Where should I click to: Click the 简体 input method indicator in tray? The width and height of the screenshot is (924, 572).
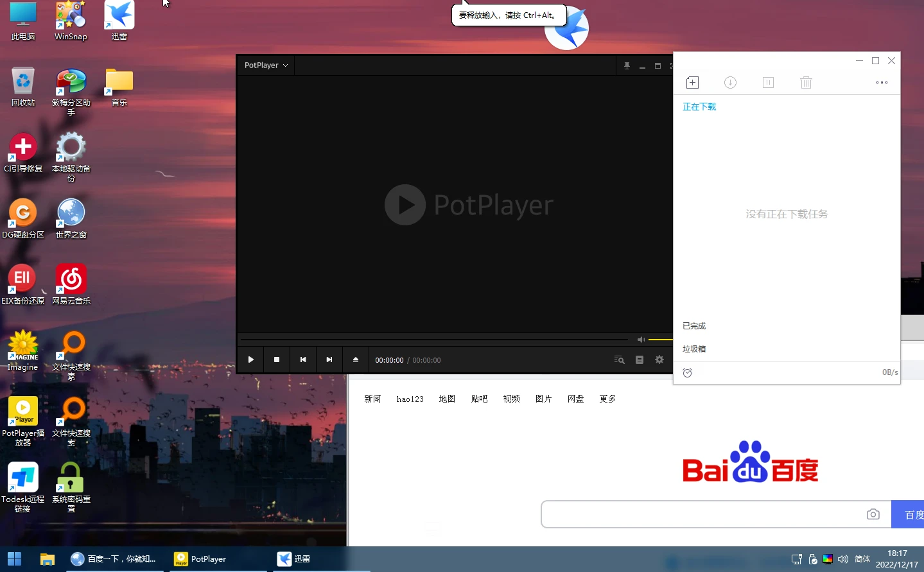point(862,559)
